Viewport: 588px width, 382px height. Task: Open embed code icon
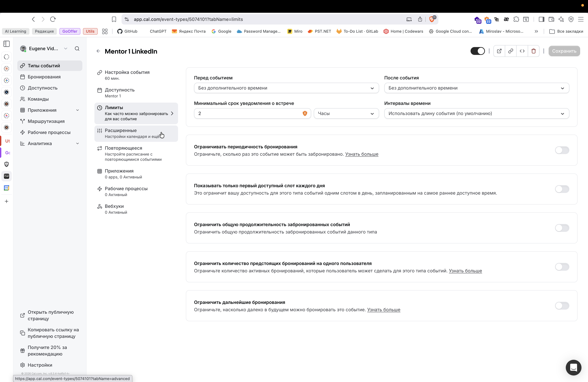tap(522, 51)
